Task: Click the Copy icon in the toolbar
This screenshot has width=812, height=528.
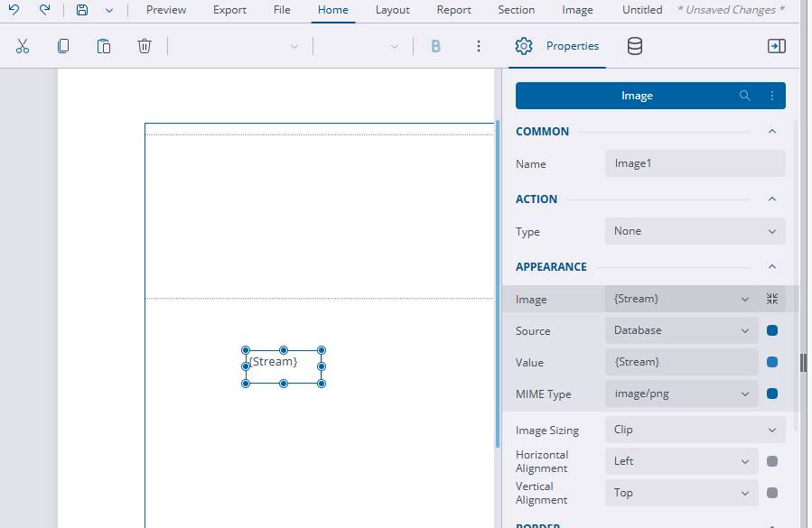Action: coord(63,46)
